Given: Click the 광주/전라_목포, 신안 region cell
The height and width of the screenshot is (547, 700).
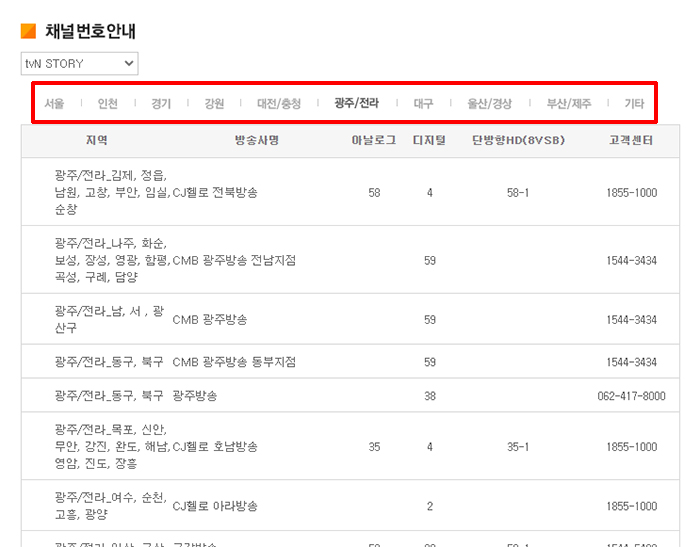Looking at the screenshot, I should point(112,447).
